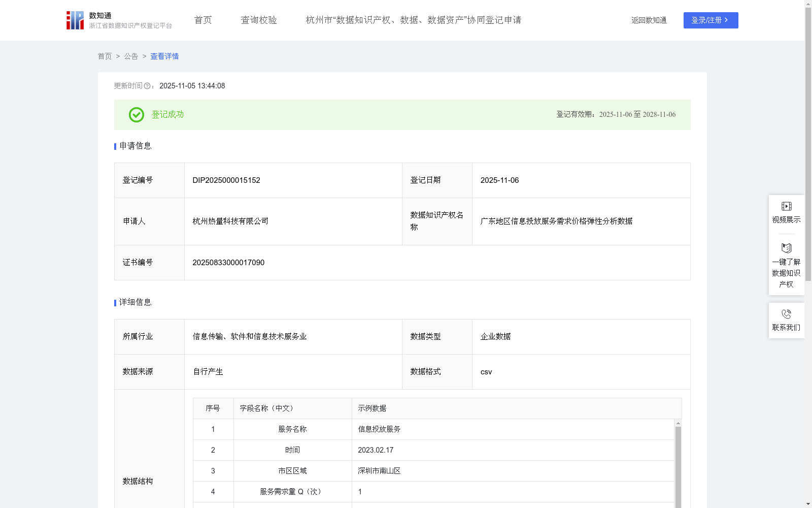This screenshot has height=508, width=812.
Task: Click the green 登记成功 checkmark icon
Action: click(136, 115)
